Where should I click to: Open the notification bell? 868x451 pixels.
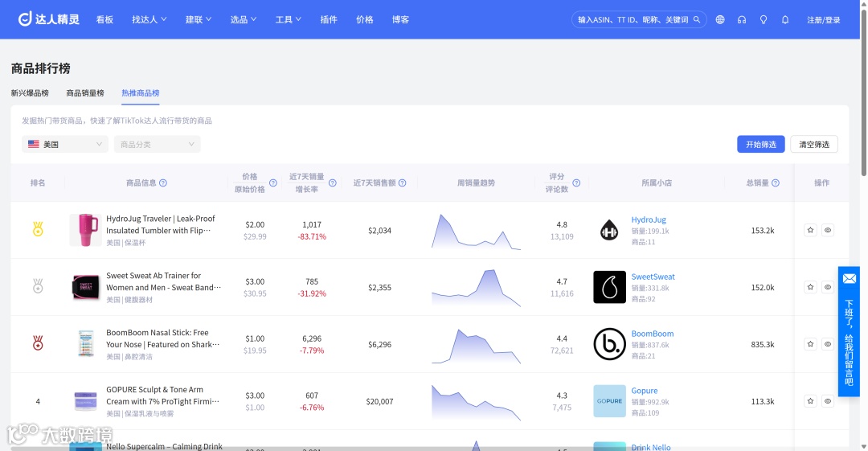[785, 19]
